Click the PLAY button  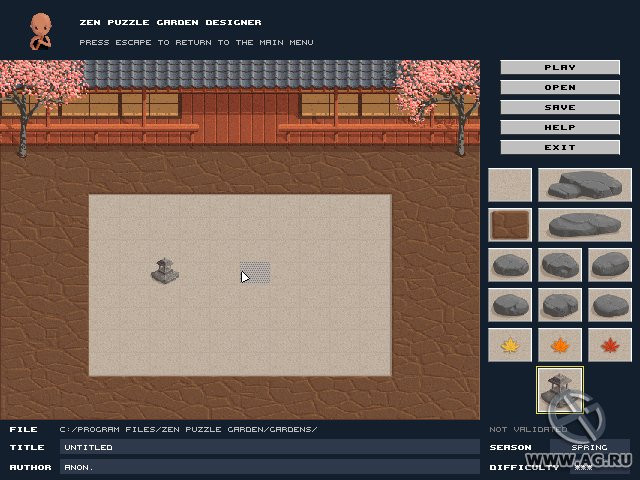click(560, 67)
